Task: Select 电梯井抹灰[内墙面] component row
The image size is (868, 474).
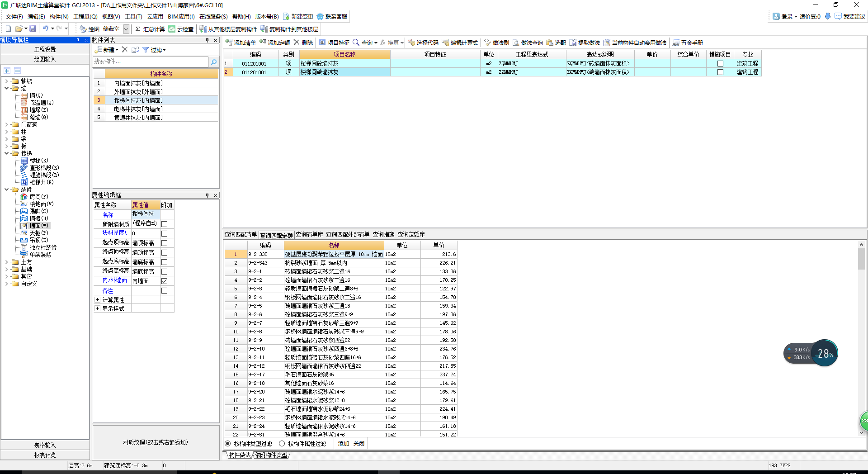Action: tap(156, 109)
